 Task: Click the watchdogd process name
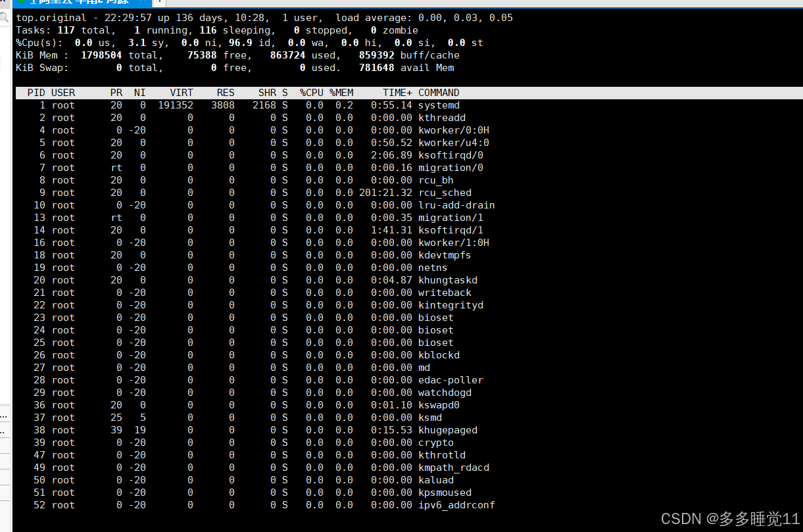coord(445,393)
